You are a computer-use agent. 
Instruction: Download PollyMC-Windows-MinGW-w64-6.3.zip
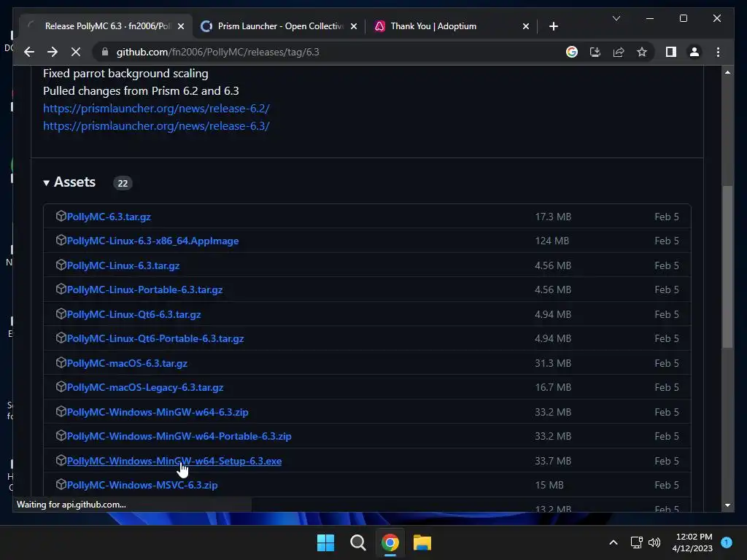coord(158,412)
